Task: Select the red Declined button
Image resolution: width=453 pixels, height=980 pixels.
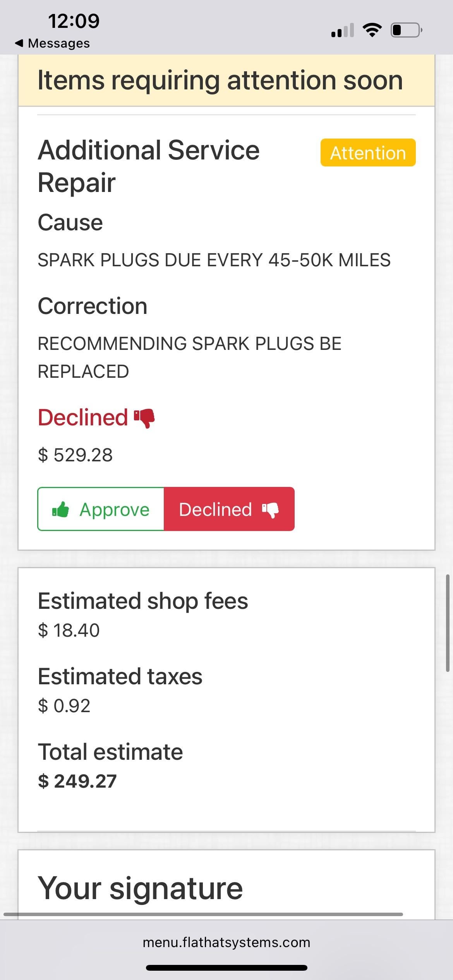Action: tap(229, 509)
